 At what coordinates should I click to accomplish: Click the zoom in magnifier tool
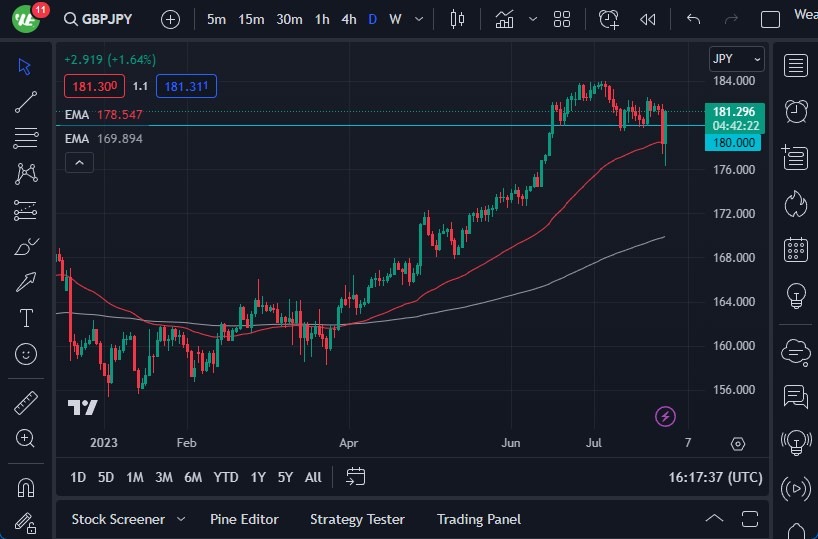[x=26, y=438]
